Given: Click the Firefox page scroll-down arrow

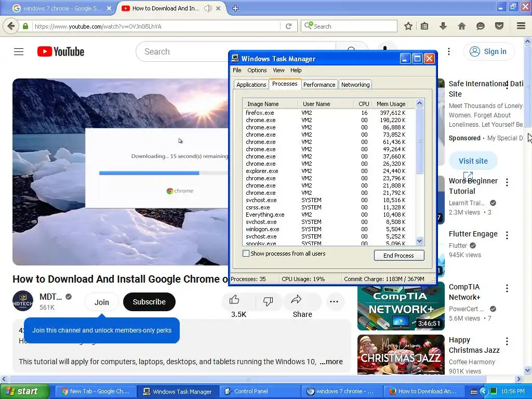Looking at the screenshot, I should tap(528, 370).
